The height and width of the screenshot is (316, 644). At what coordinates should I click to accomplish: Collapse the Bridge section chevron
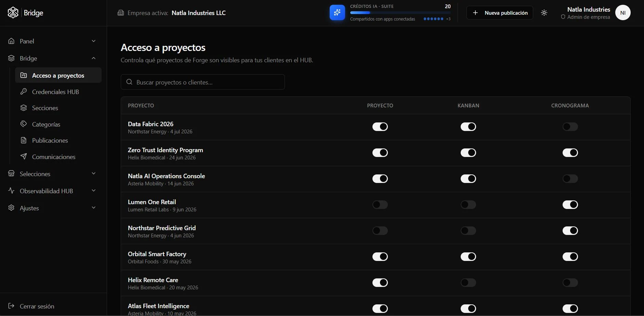tap(94, 58)
